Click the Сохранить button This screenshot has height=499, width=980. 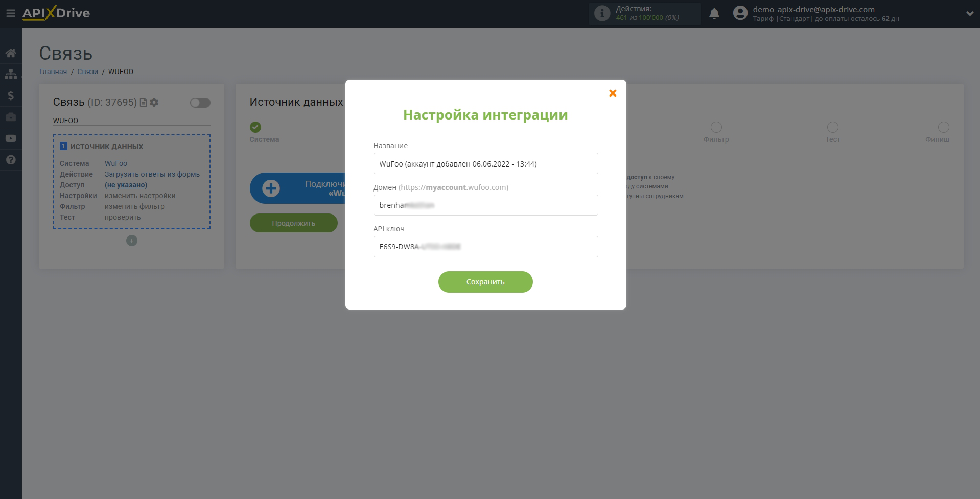pos(485,282)
